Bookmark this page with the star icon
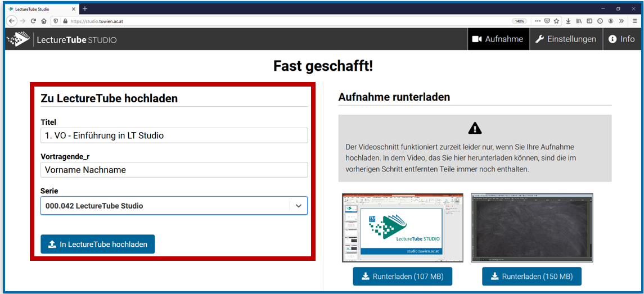644x294 pixels. (x=556, y=21)
